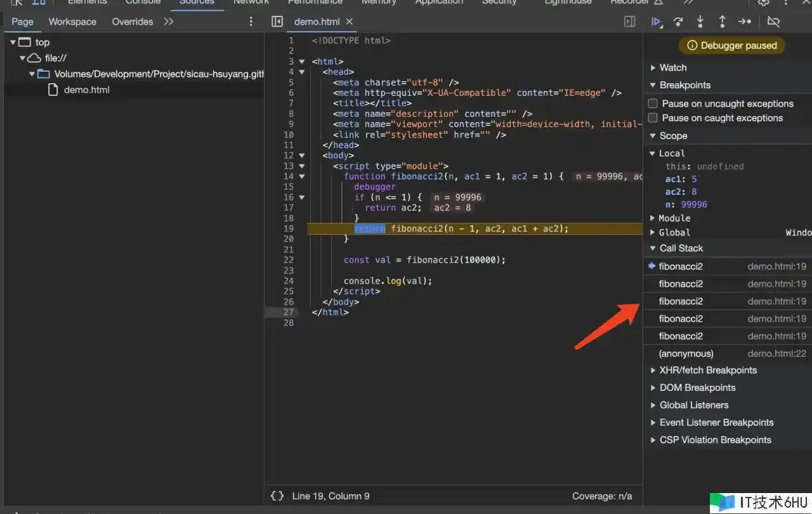This screenshot has width=812, height=514.
Task: Click the this: undefined scope entry
Action: coord(704,167)
